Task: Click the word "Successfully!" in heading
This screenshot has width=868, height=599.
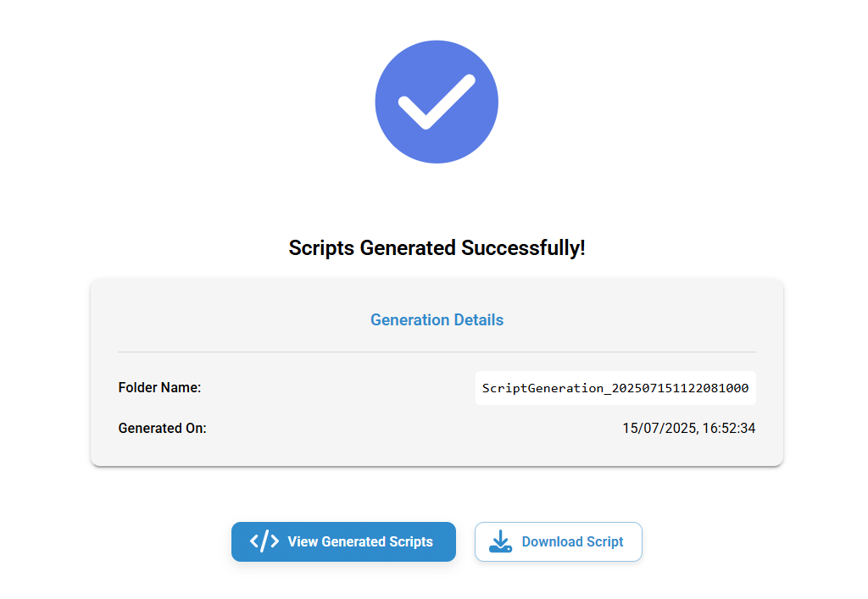Action: [523, 247]
